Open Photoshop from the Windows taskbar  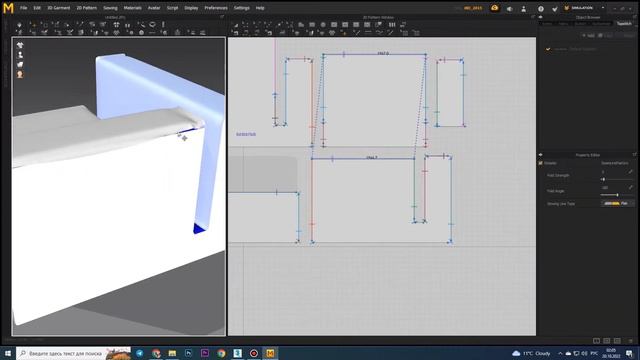coord(188,353)
